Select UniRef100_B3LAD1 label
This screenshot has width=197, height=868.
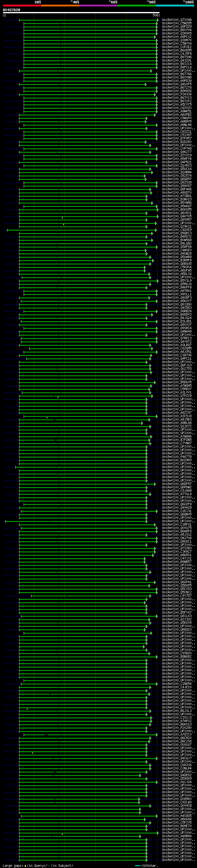click(177, 321)
